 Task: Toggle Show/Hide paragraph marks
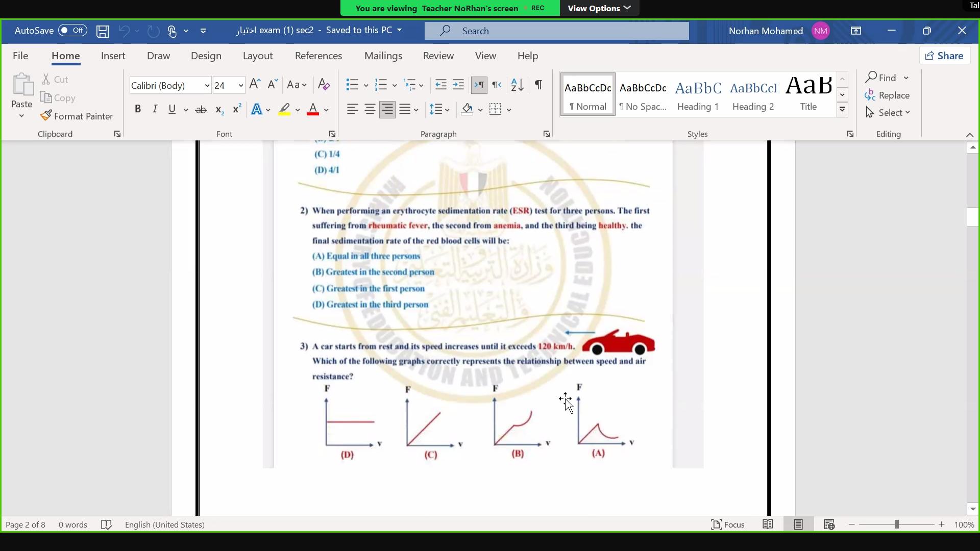538,85
